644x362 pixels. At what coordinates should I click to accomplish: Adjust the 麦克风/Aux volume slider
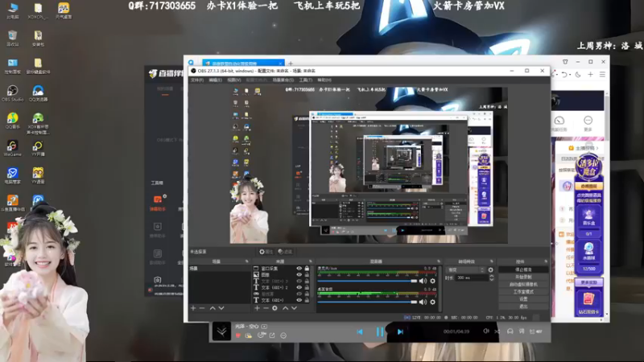(367, 281)
